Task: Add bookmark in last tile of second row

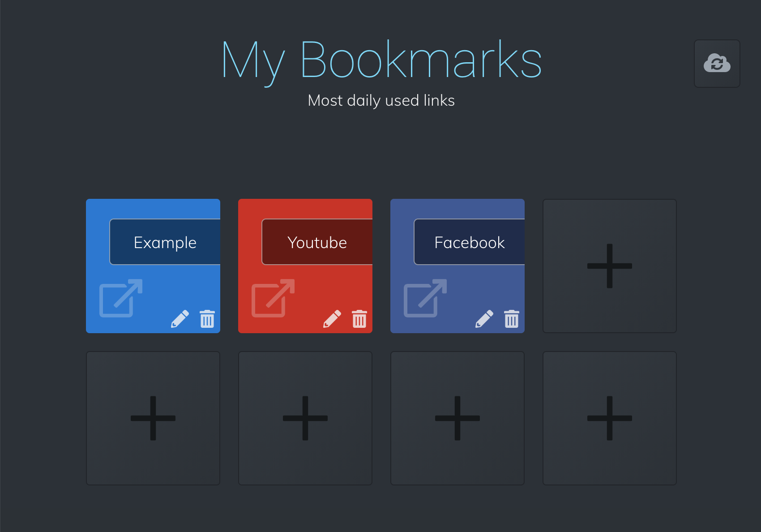Action: (x=610, y=418)
